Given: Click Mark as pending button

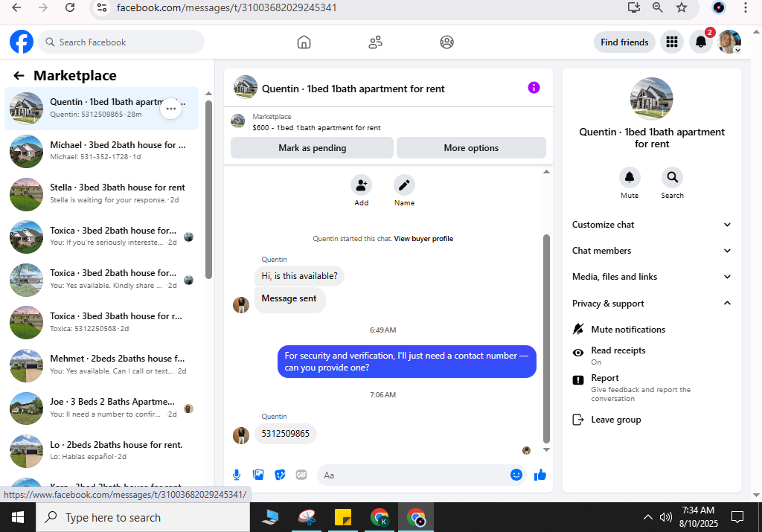Looking at the screenshot, I should click(x=312, y=148).
